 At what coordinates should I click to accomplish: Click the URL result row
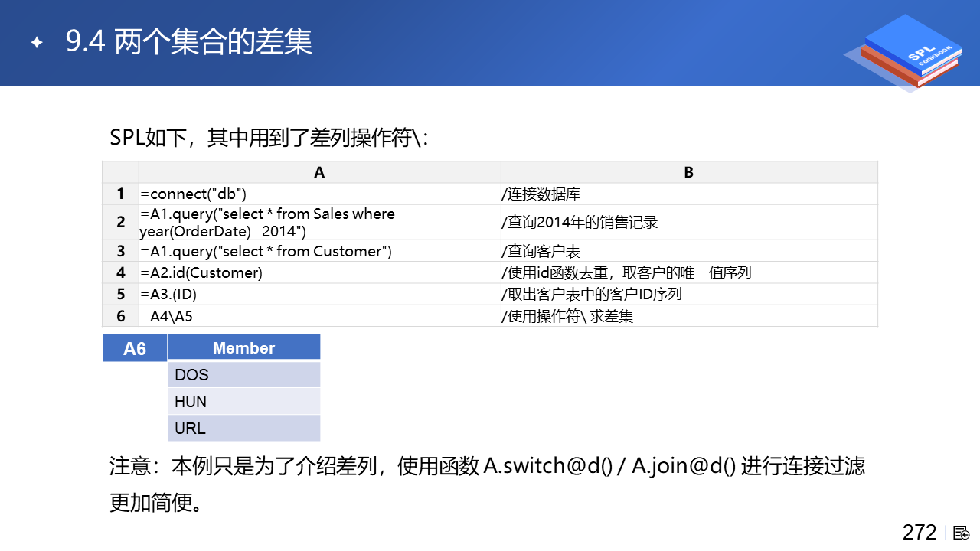243,429
